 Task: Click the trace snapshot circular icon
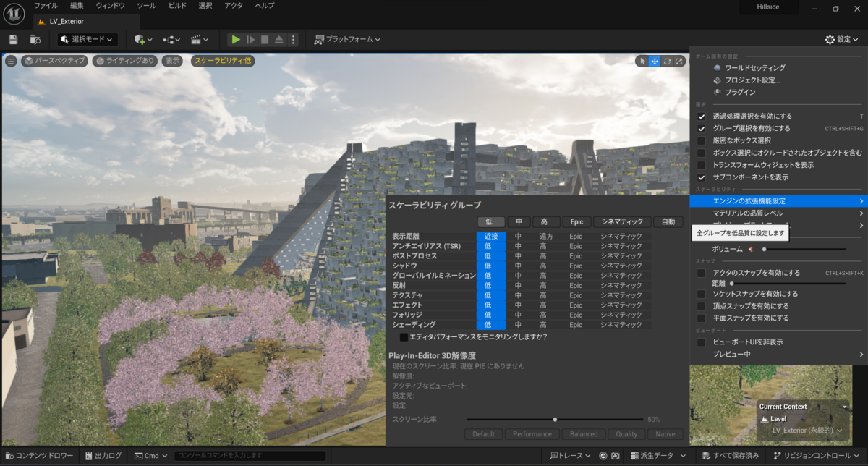point(603,456)
